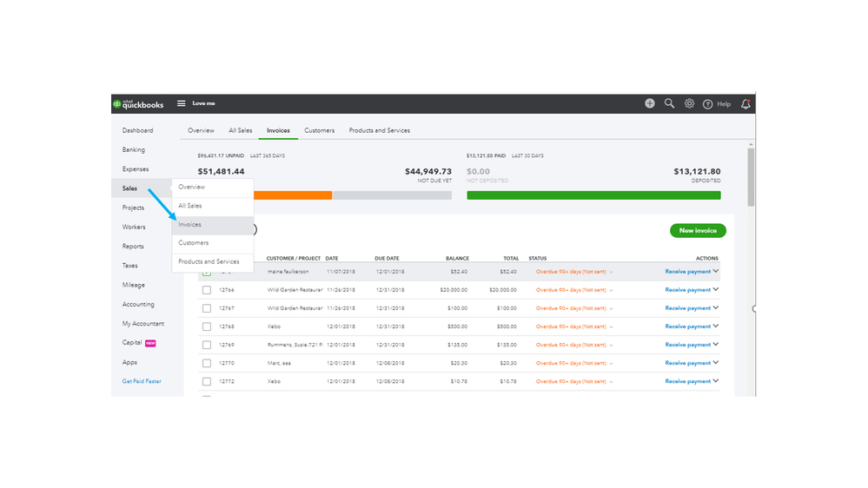This screenshot has height=488, width=868.
Task: Expand actions arrow for invoice 12767
Action: [x=716, y=308]
